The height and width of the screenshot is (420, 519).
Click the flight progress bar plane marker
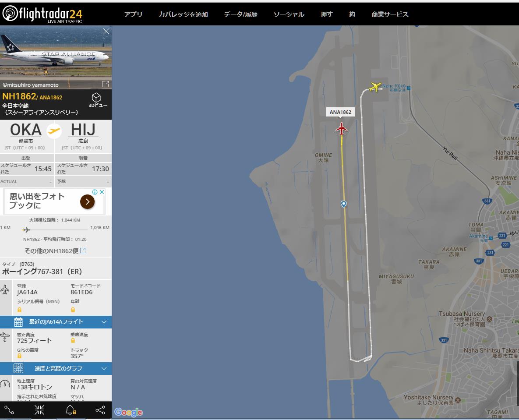[x=26, y=229]
